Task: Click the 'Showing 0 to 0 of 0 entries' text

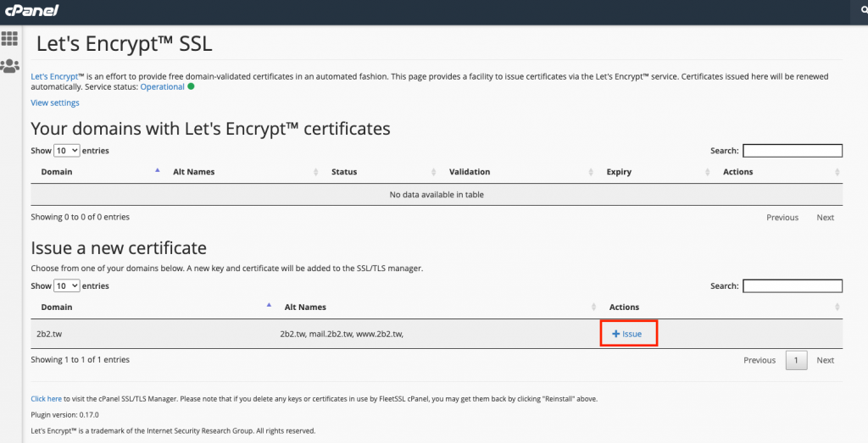Action: pyautogui.click(x=81, y=218)
